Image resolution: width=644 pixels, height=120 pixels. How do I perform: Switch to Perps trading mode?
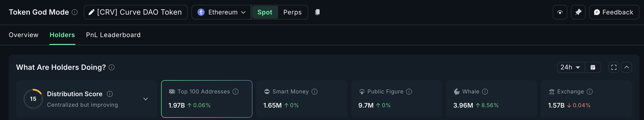(292, 12)
